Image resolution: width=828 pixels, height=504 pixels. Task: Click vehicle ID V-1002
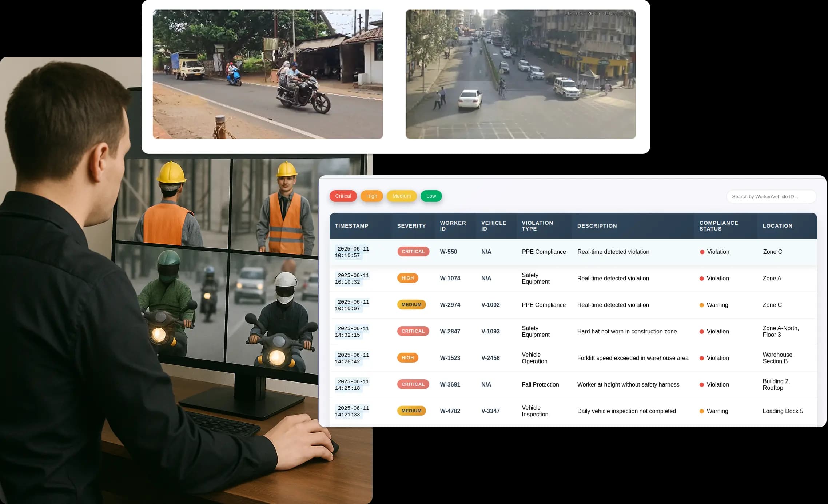point(490,305)
